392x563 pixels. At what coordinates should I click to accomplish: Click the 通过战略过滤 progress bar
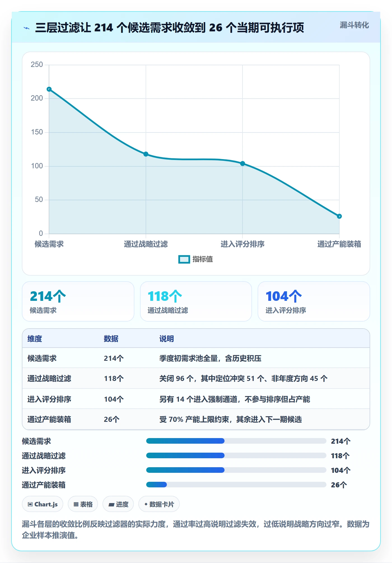236,455
